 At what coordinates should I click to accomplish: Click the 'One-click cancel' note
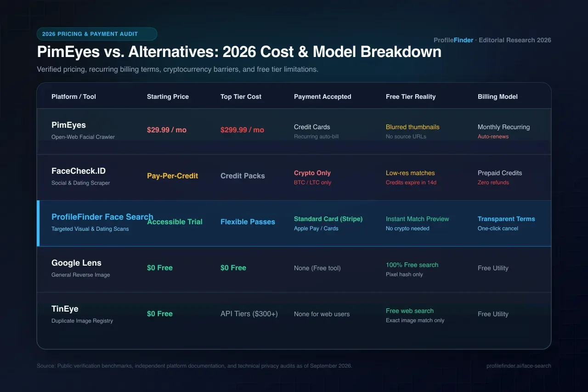[498, 228]
